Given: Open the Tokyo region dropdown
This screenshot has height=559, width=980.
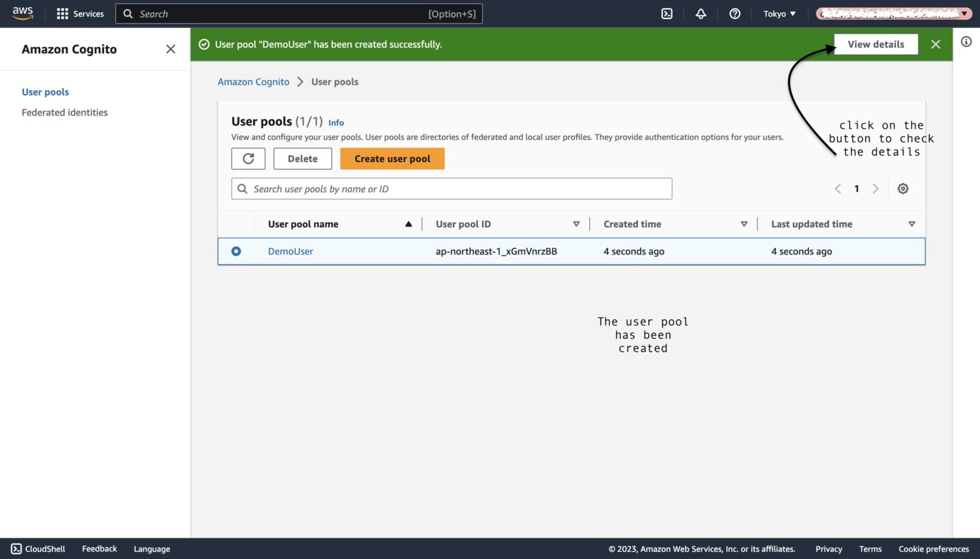Looking at the screenshot, I should [779, 13].
